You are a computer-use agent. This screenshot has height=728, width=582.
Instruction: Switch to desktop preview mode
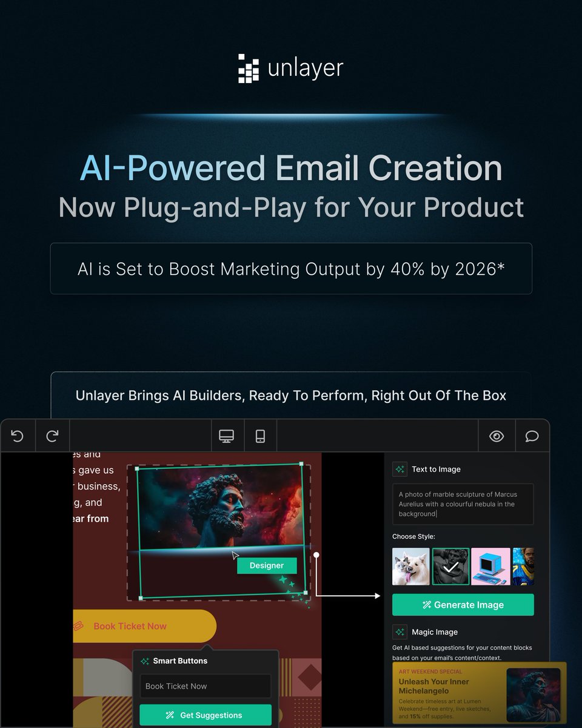pos(227,436)
